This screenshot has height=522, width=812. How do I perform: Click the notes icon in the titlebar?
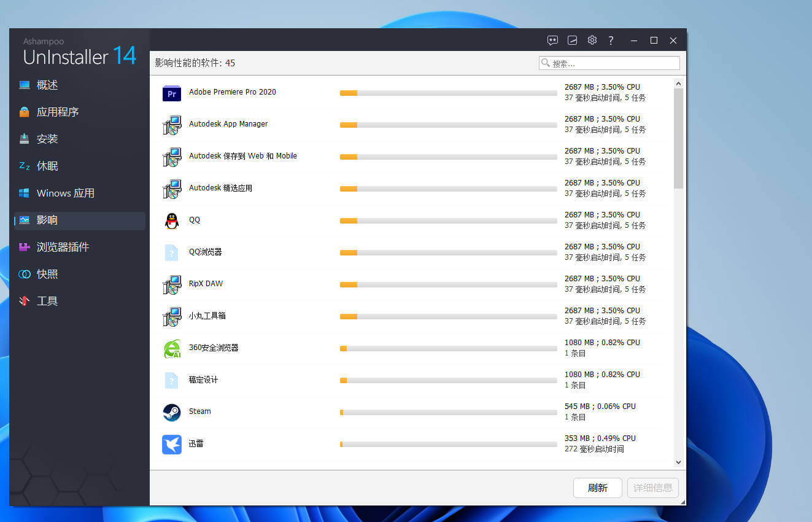pyautogui.click(x=572, y=40)
